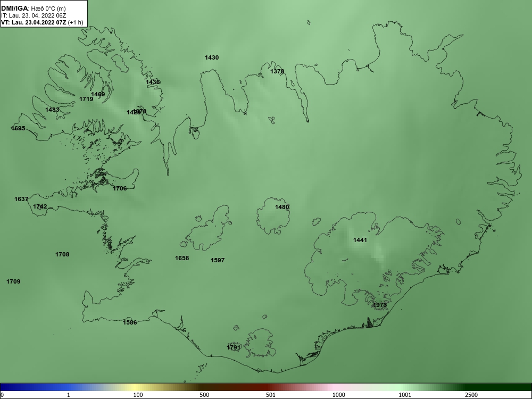Image resolution: width=532 pixels, height=399 pixels.
Task: Click the value 1658 in west Iceland
Action: 182,258
